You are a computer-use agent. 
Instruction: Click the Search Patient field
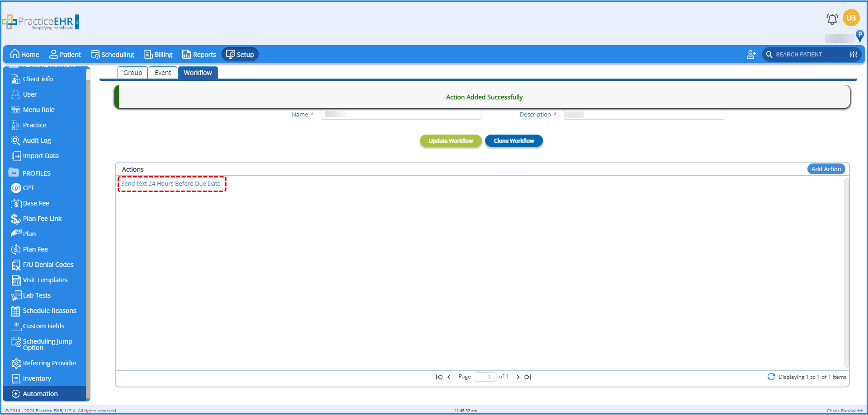[811, 55]
